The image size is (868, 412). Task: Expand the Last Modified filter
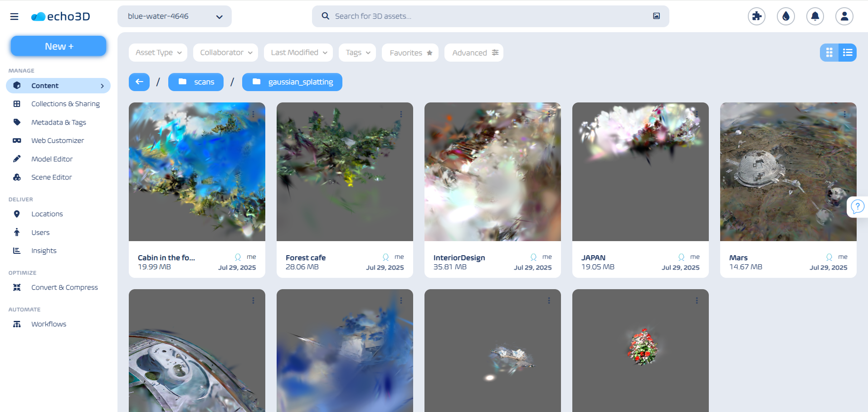pos(298,52)
